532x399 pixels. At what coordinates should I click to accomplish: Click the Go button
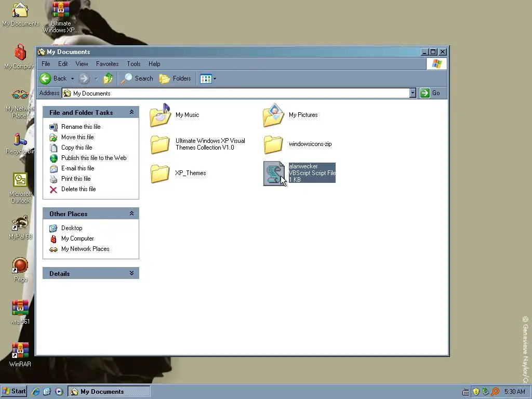pos(430,93)
